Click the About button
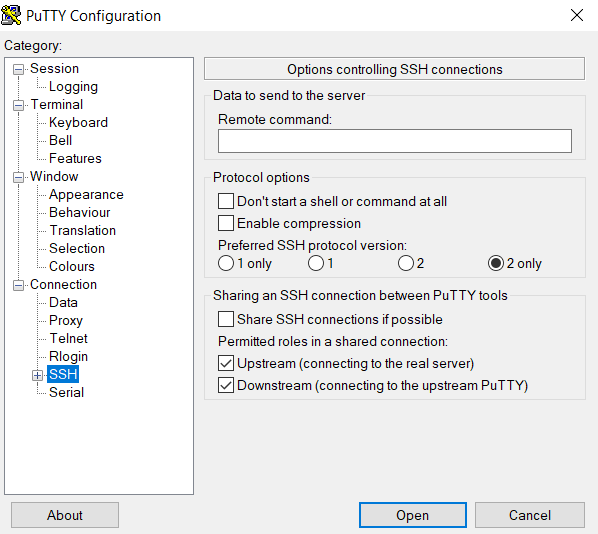 tap(65, 515)
